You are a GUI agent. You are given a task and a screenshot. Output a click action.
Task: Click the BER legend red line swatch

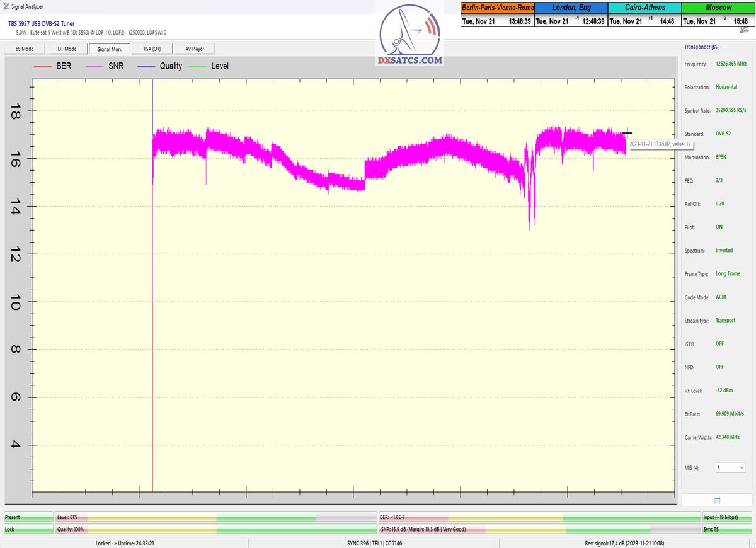click(x=43, y=66)
